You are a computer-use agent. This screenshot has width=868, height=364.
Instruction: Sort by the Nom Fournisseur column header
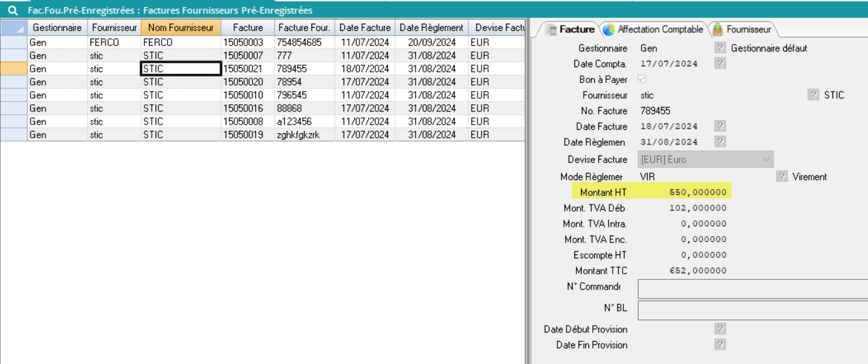(x=181, y=28)
